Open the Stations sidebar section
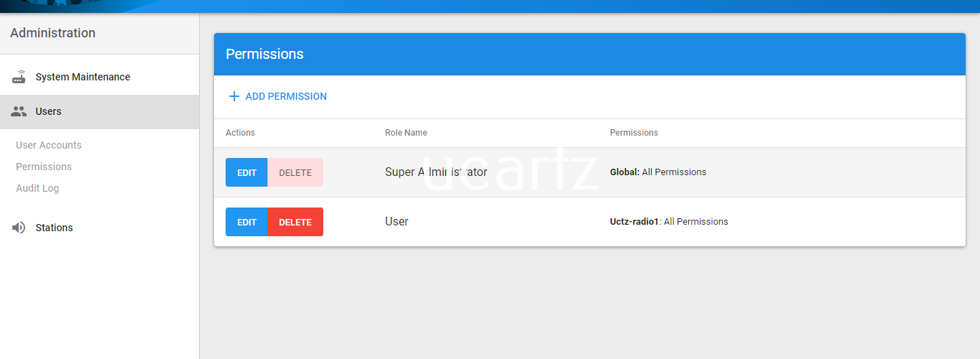Screen dimensions: 980x359 tap(99, 228)
